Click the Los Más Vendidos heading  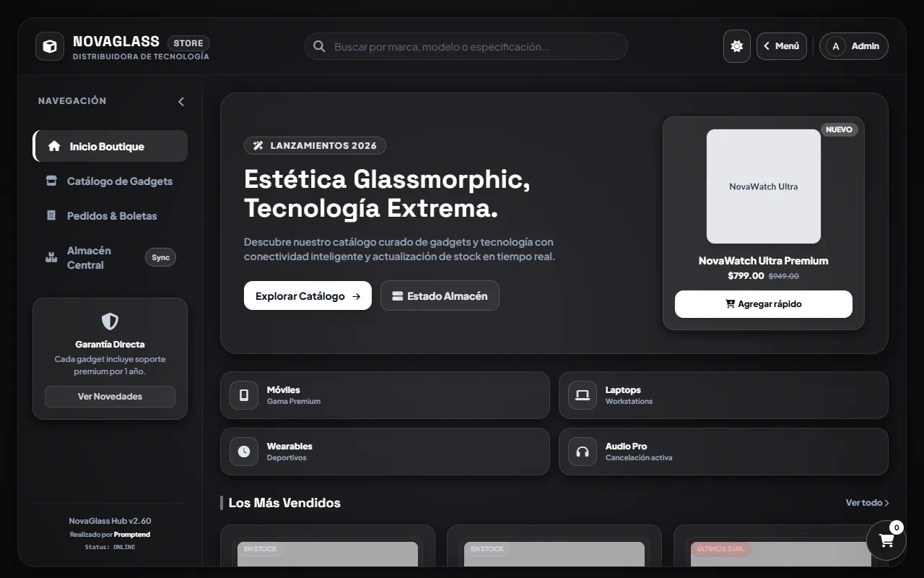284,503
